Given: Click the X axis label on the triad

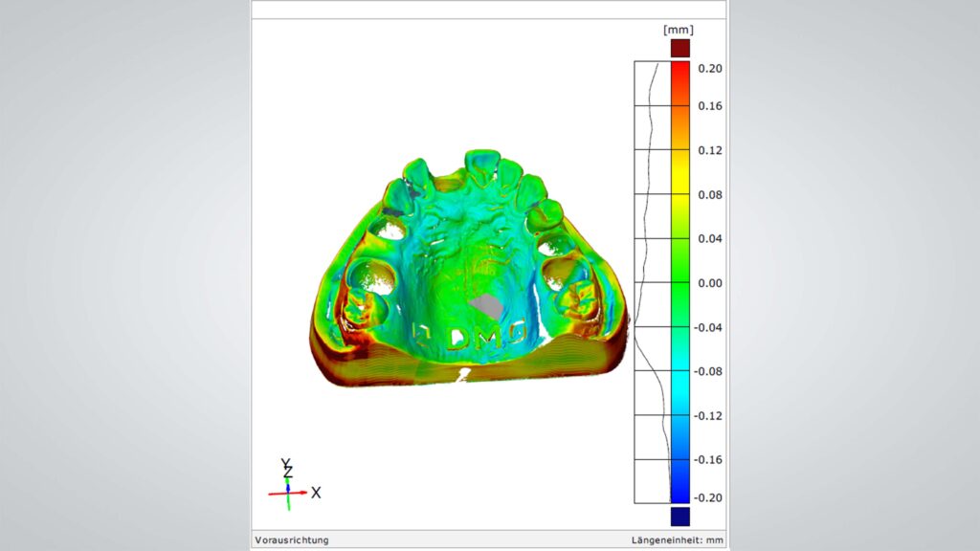Looking at the screenshot, I should [x=316, y=493].
